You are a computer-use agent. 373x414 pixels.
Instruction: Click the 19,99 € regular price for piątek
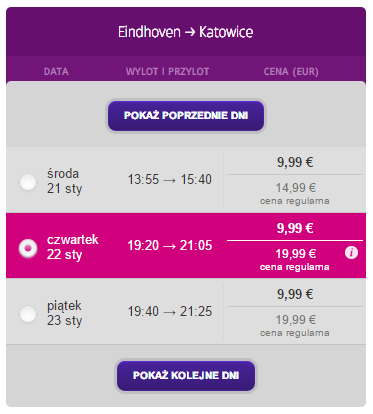[x=295, y=320]
